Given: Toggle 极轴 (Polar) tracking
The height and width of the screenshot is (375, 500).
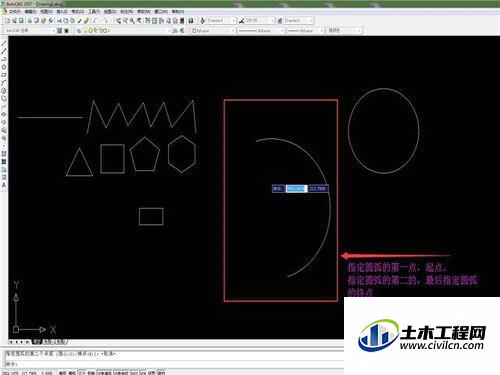Looking at the screenshot, I should click(x=91, y=373).
